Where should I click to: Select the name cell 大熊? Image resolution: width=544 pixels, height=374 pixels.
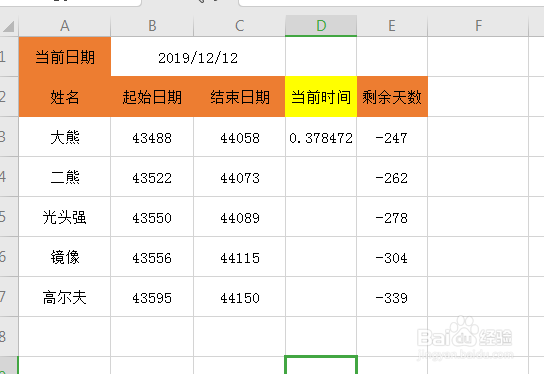click(65, 137)
